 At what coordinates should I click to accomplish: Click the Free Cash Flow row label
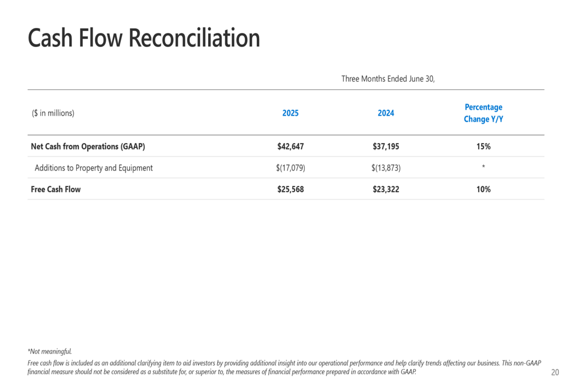click(x=56, y=189)
